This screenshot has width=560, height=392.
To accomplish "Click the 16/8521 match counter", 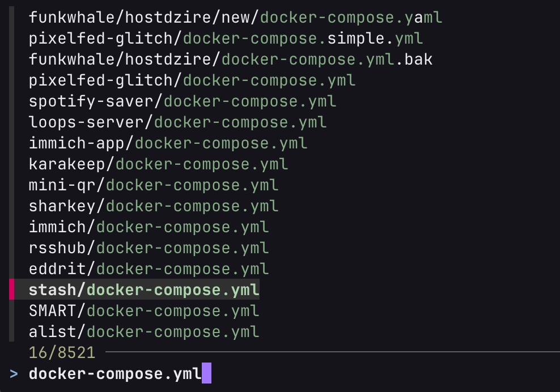I will (x=62, y=353).
